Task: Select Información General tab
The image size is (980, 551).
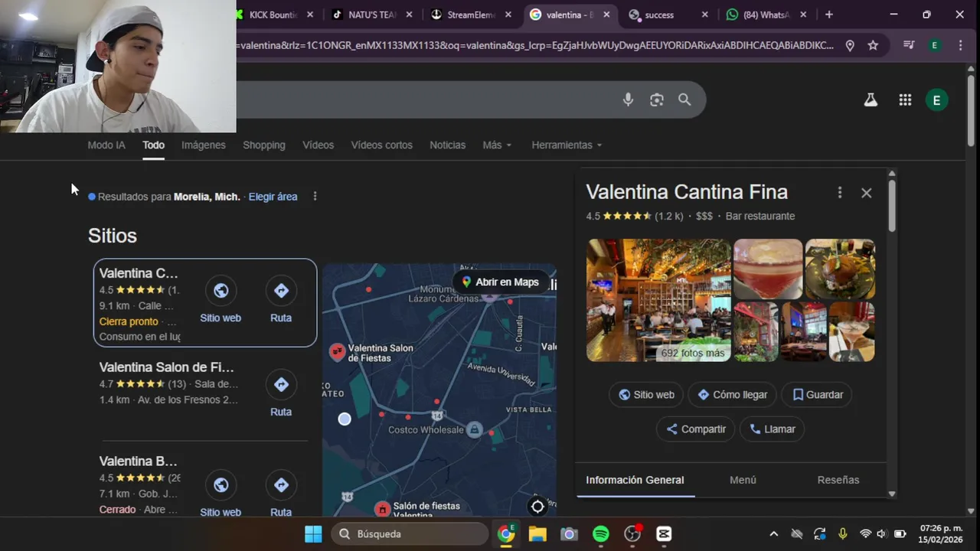Action: click(635, 480)
